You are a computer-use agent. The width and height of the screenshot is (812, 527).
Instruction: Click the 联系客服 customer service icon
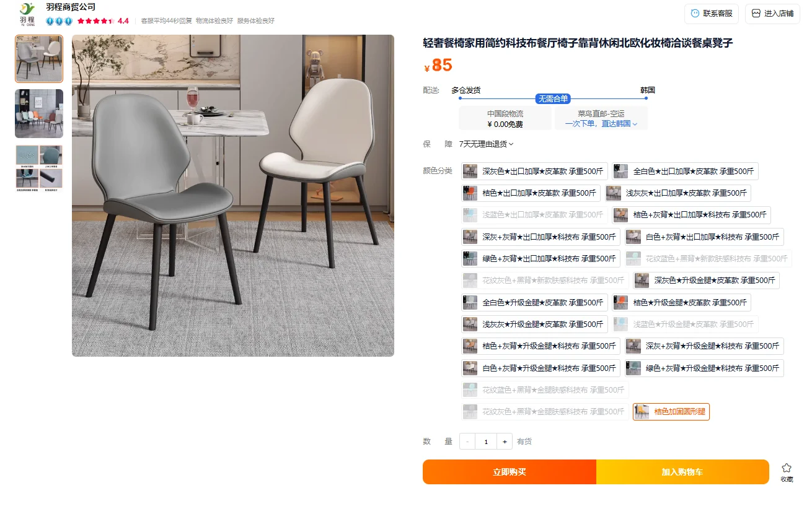point(695,14)
